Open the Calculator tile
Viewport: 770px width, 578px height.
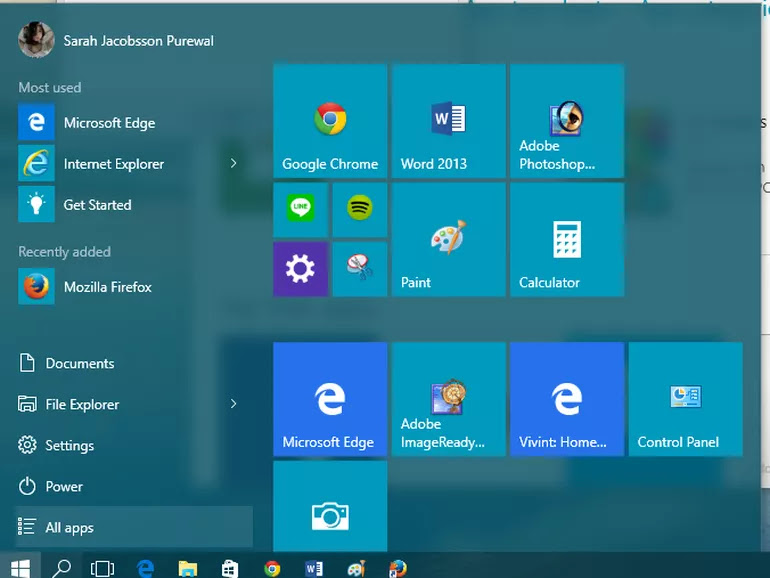click(x=567, y=240)
